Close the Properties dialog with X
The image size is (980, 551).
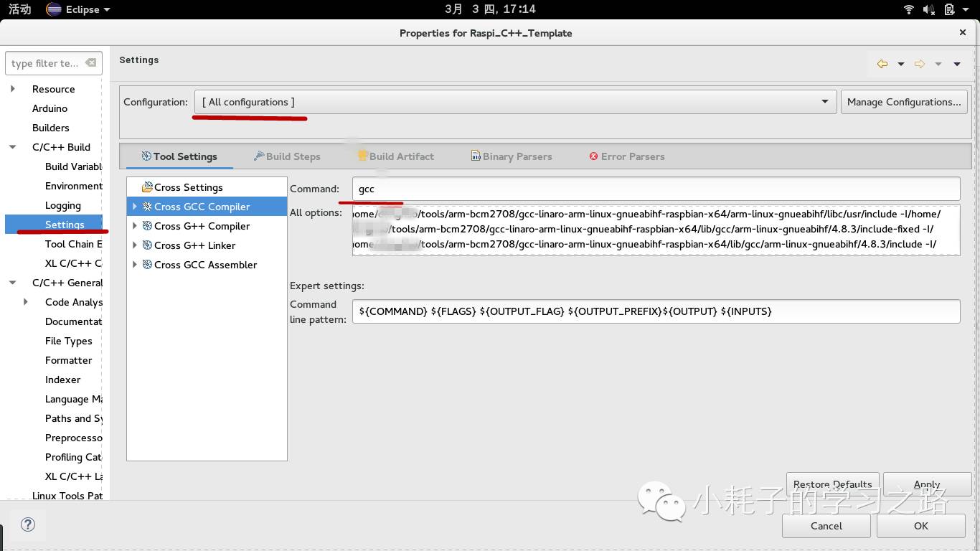(x=963, y=32)
